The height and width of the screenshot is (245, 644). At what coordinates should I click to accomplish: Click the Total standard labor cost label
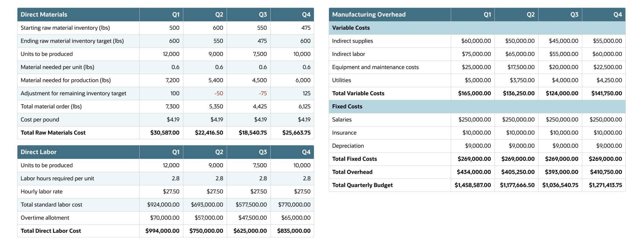(x=52, y=205)
